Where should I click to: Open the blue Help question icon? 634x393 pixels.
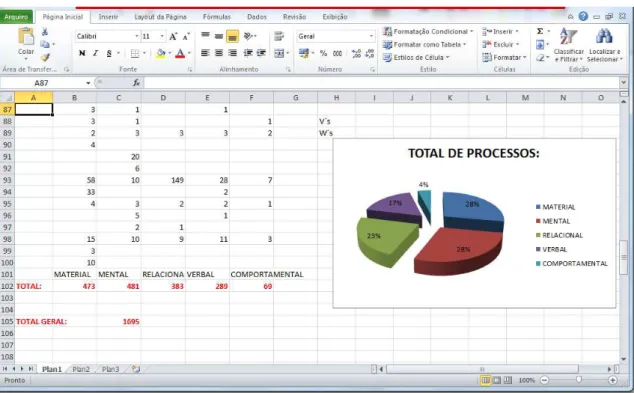click(x=583, y=16)
